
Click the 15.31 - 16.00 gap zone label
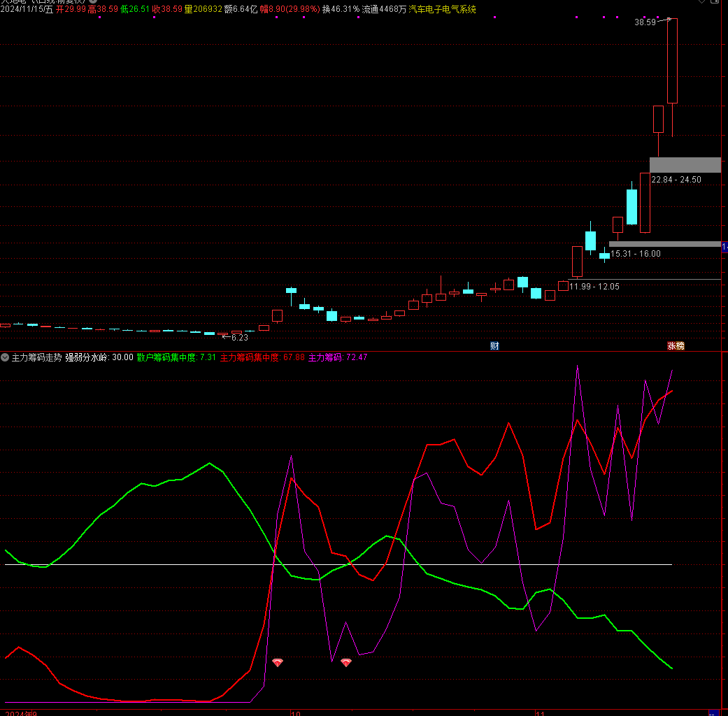[635, 254]
